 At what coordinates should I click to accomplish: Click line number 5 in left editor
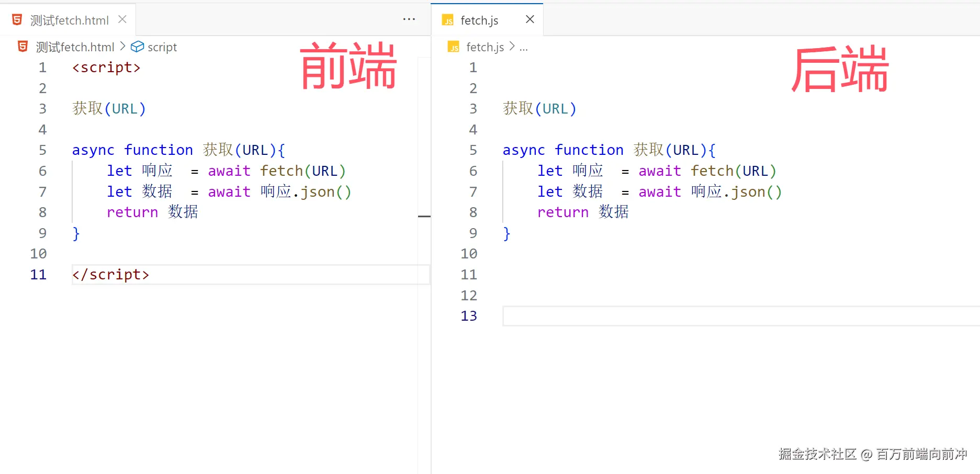42,150
